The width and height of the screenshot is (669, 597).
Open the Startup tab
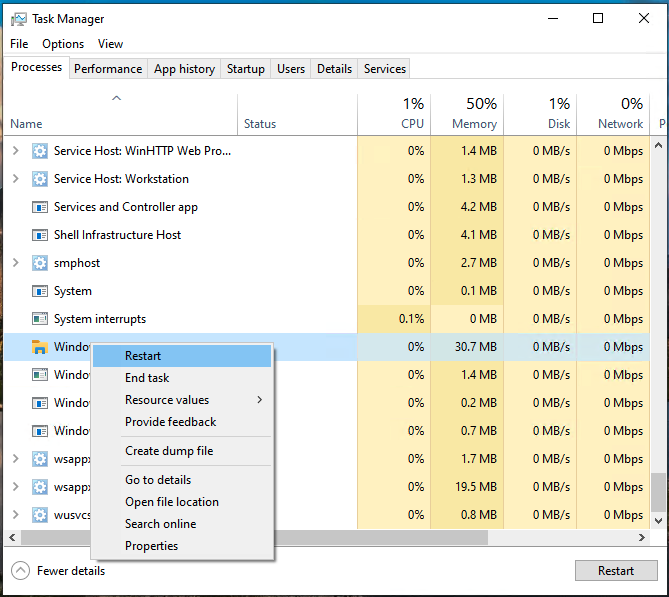[x=246, y=69]
